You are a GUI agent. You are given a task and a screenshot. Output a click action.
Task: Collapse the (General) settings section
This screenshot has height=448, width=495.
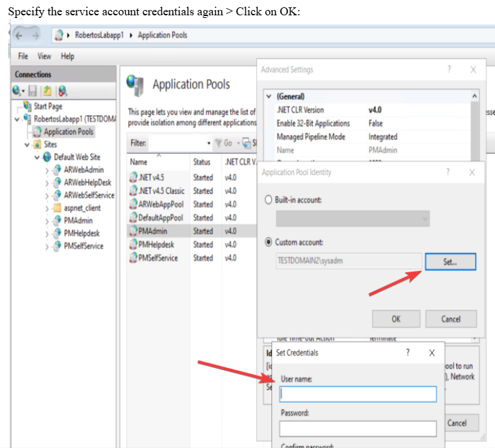[x=269, y=97]
